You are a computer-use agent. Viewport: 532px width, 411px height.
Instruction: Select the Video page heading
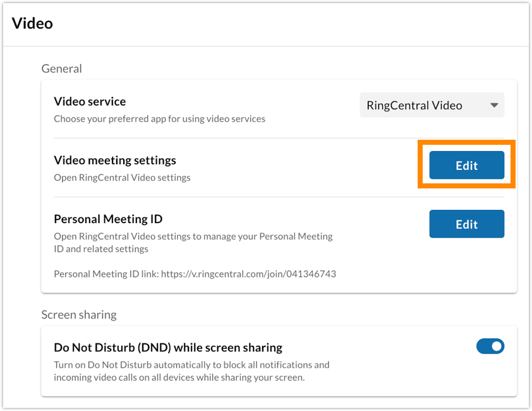click(x=32, y=23)
